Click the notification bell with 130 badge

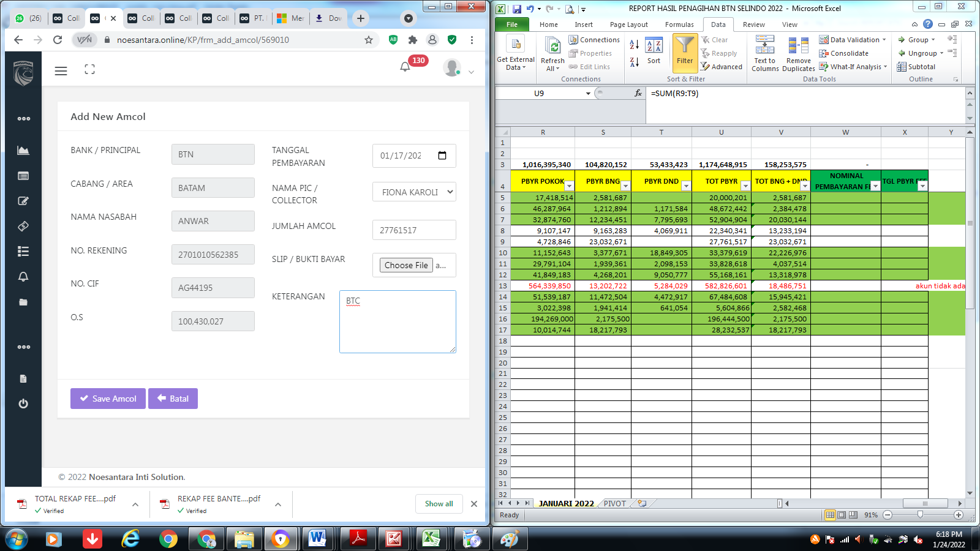coord(405,67)
